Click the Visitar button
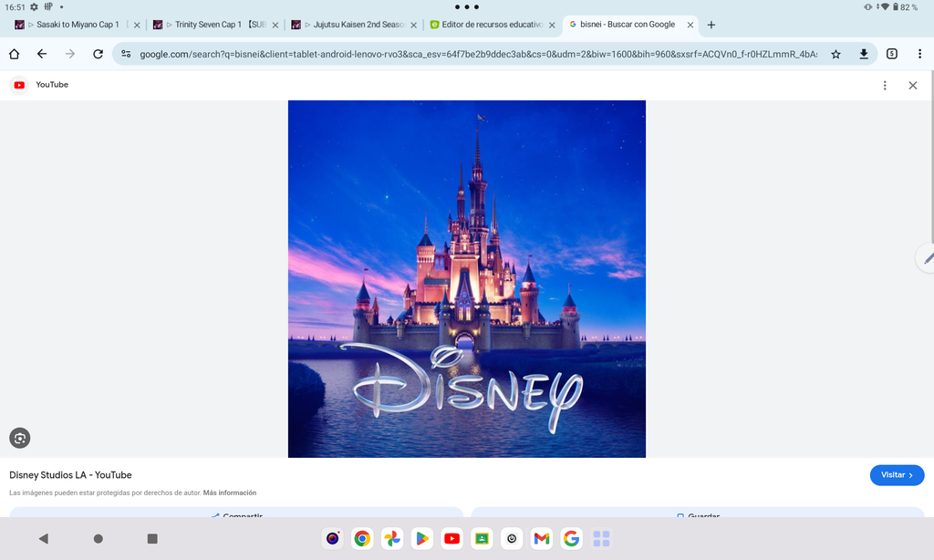The height and width of the screenshot is (560, 934). (x=898, y=475)
